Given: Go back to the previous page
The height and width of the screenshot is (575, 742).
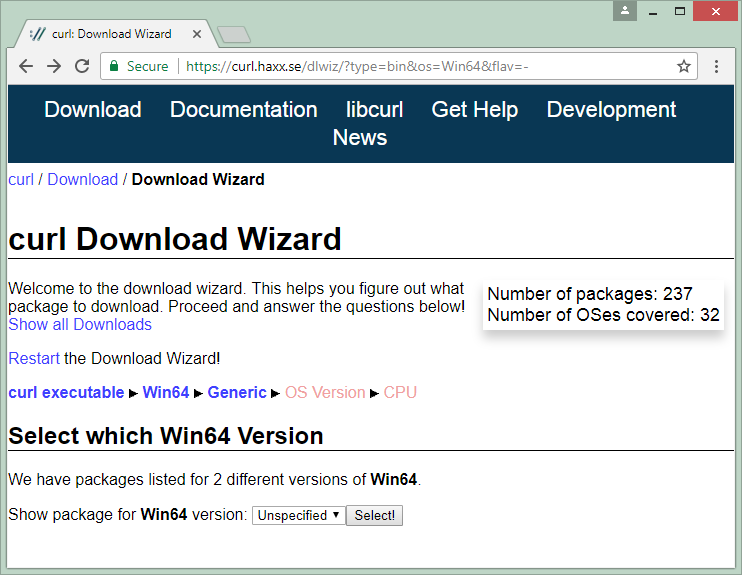Looking at the screenshot, I should click(26, 66).
